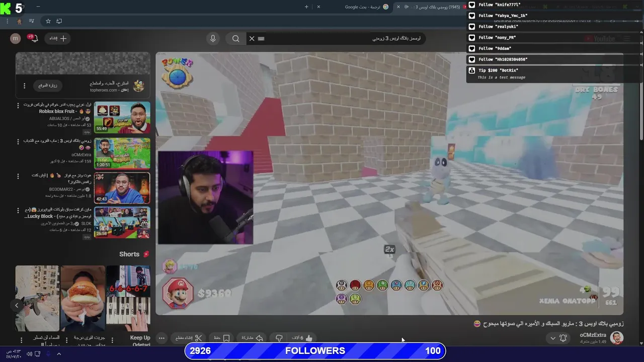Open the burger Short thumbnail
Screen dimensions: 644x362
pyautogui.click(x=83, y=298)
